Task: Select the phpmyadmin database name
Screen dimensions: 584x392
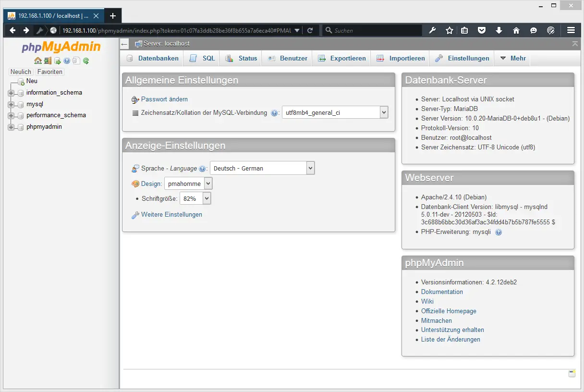Action: (x=44, y=127)
